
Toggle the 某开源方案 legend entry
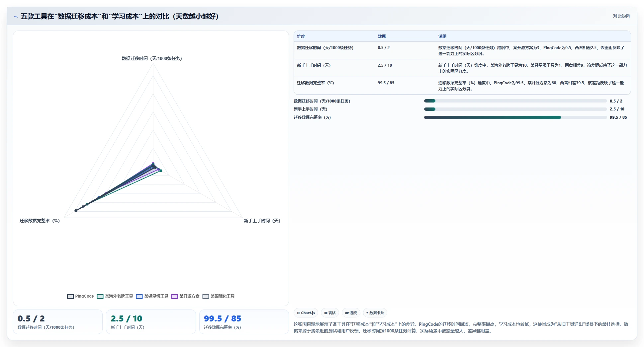[185, 296]
